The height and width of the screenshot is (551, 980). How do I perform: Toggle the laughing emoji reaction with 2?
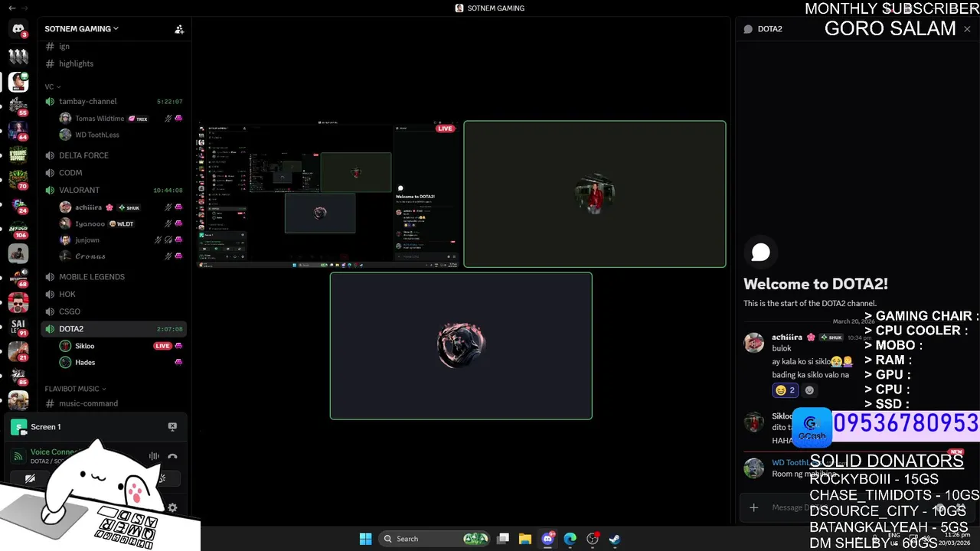pos(786,390)
